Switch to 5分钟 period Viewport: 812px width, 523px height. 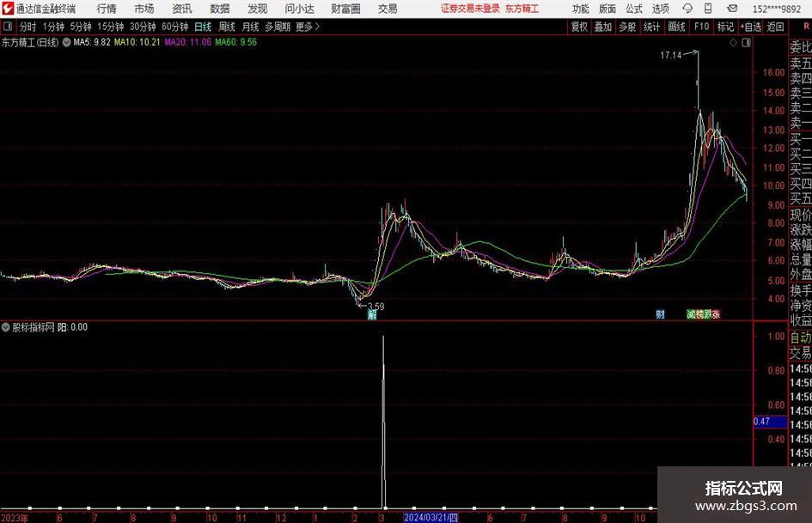point(80,27)
